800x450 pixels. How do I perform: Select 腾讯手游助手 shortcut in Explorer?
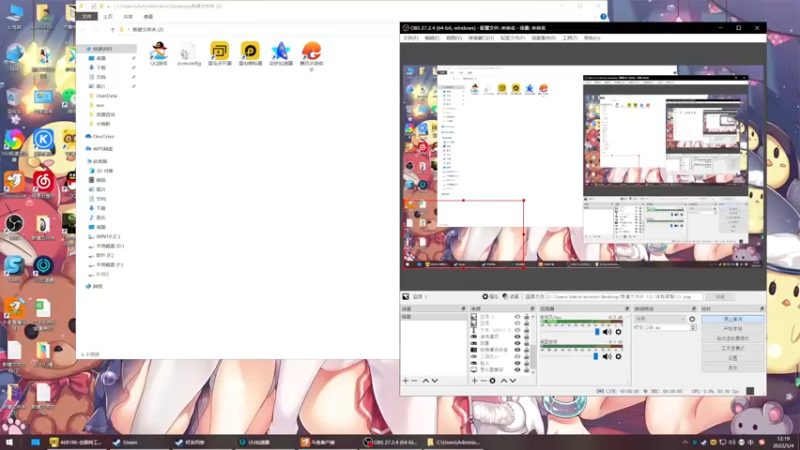point(311,56)
